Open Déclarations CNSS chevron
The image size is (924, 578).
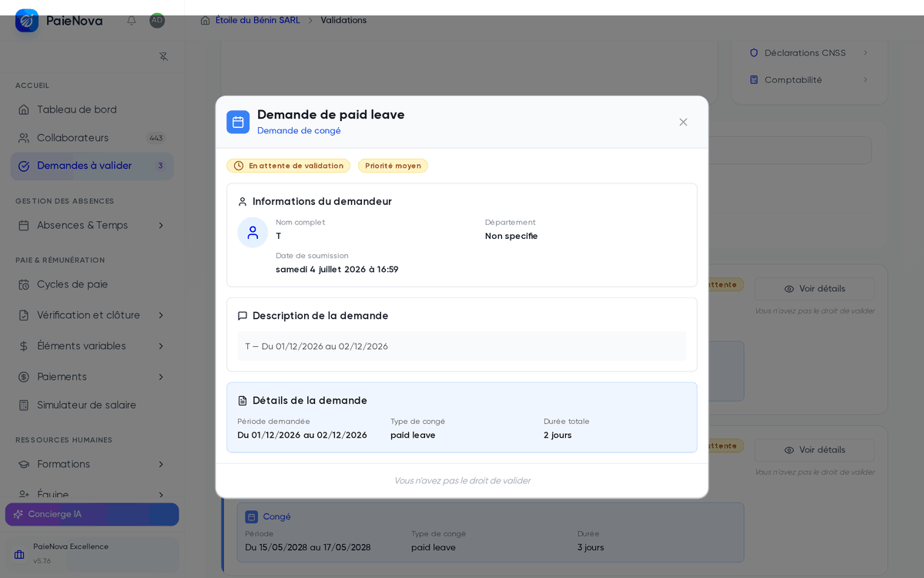coord(865,53)
